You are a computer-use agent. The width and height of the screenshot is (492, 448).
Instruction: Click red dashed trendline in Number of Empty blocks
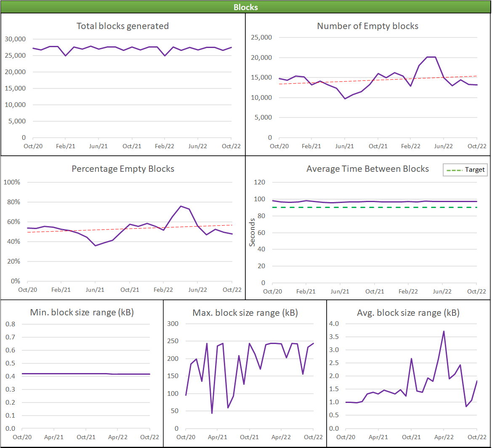click(378, 80)
